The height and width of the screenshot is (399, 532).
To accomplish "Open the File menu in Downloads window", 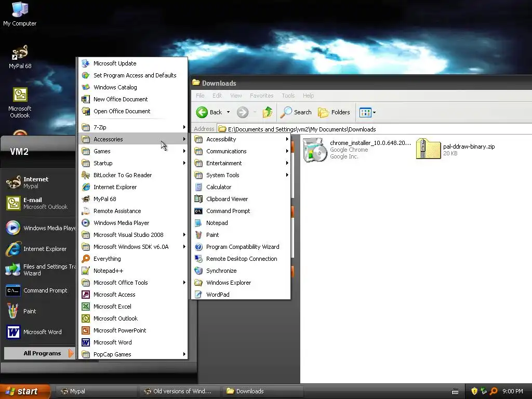I will tap(200, 96).
